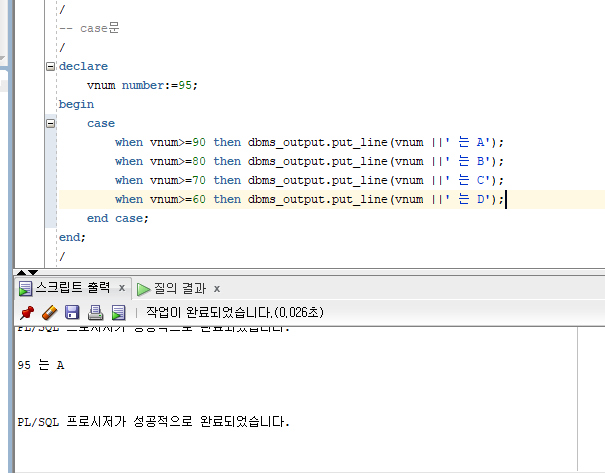Click the 'end;' line
Screen dimensions: 605x473
point(72,237)
